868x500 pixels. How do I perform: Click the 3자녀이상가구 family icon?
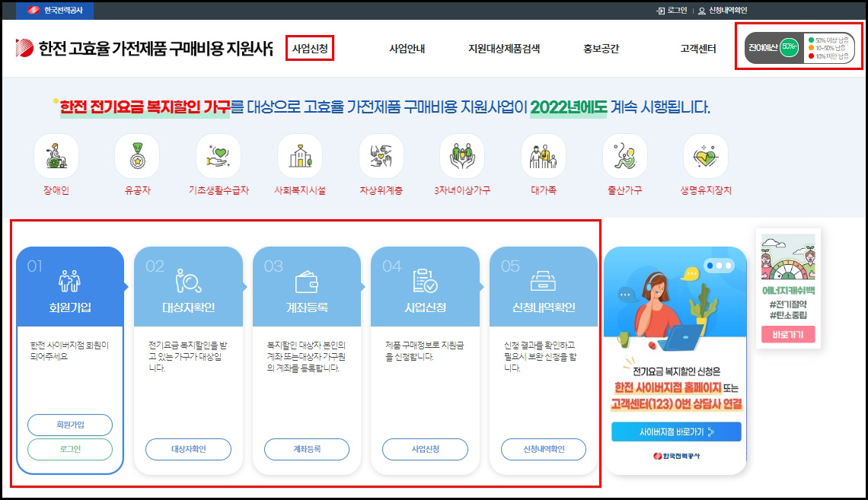[x=462, y=156]
